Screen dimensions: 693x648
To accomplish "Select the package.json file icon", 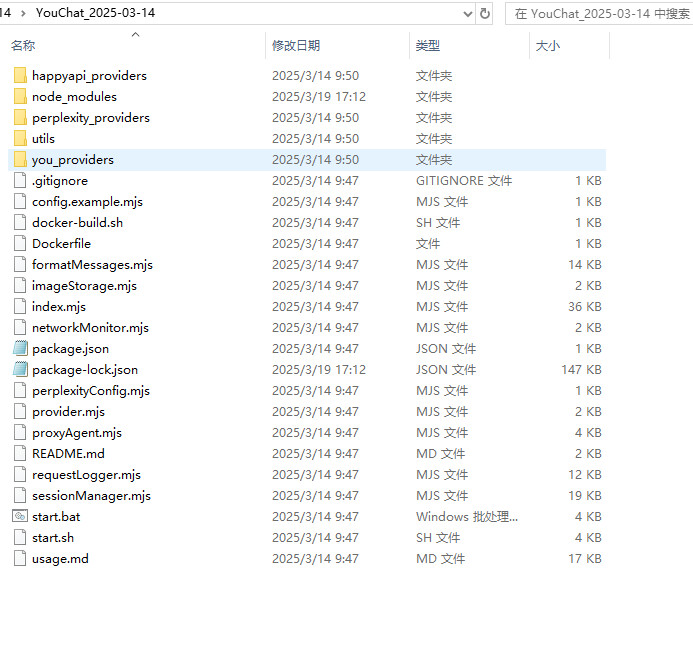I will pyautogui.click(x=20, y=349).
